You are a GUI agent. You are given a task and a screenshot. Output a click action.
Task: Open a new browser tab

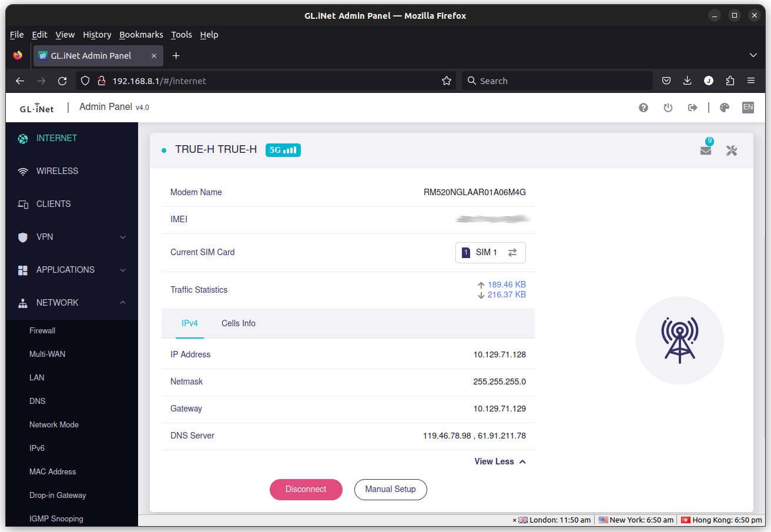tap(176, 56)
